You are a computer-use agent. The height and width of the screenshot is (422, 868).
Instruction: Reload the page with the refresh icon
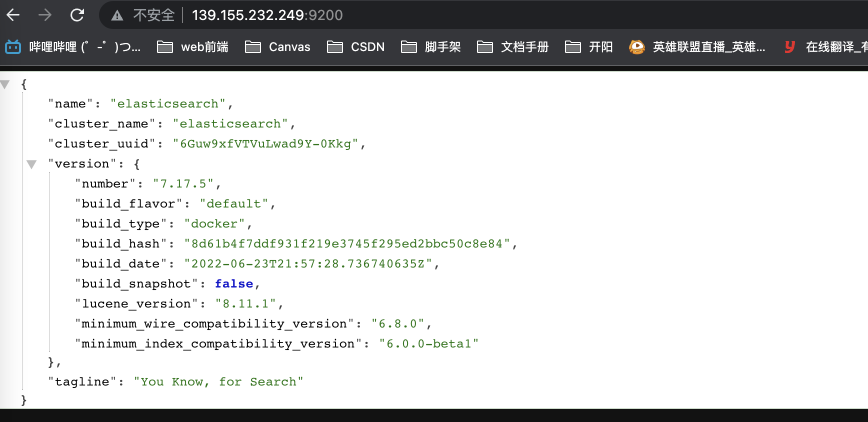coord(77,15)
